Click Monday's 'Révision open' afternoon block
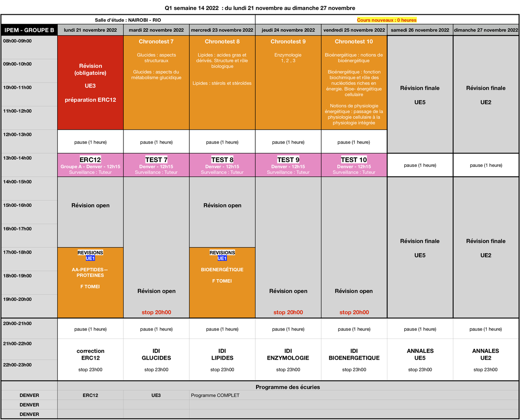This screenshot has height=420, width=520. 91,212
